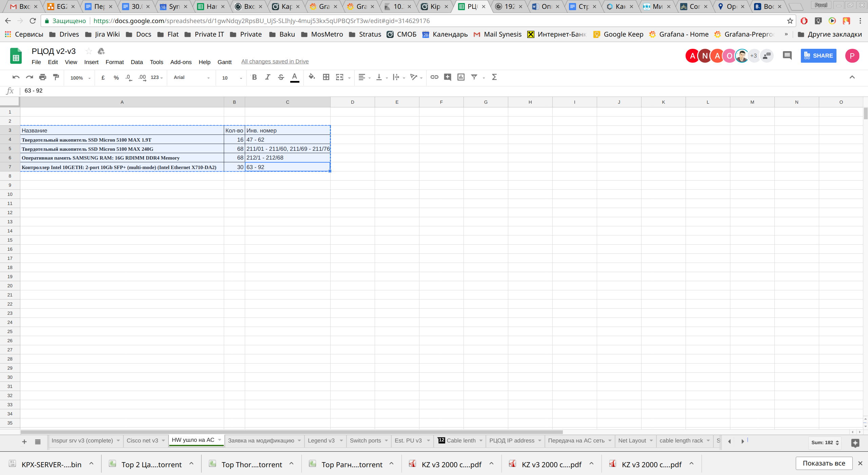
Task: Star the РЦОД v2-v3 document
Action: (89, 51)
